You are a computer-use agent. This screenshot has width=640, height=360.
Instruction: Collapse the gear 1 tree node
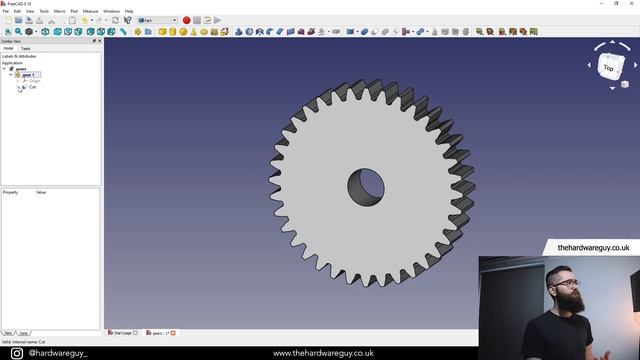click(x=11, y=75)
